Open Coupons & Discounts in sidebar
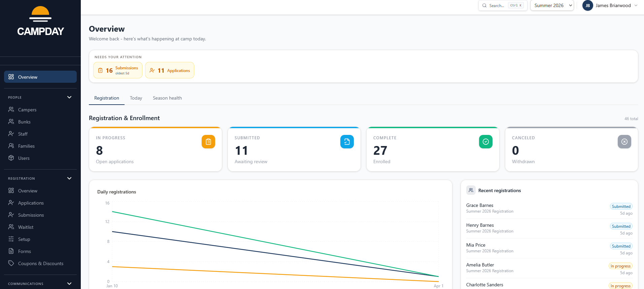The image size is (644, 289). [40, 263]
